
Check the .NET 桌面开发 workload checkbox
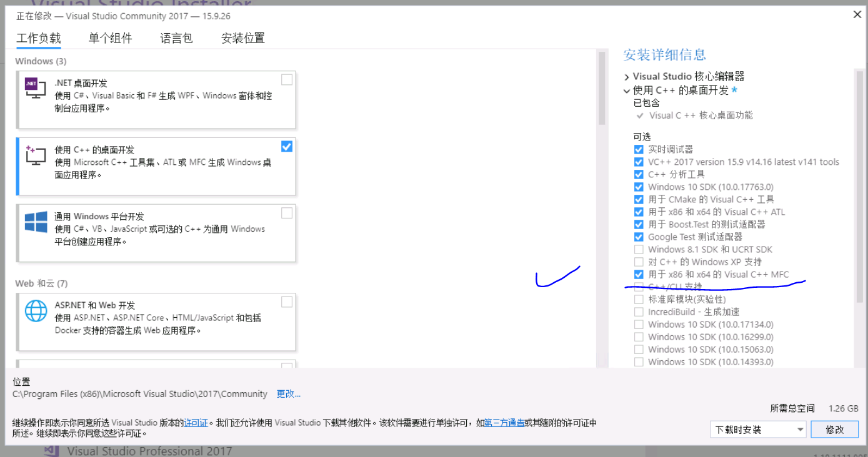click(x=286, y=80)
